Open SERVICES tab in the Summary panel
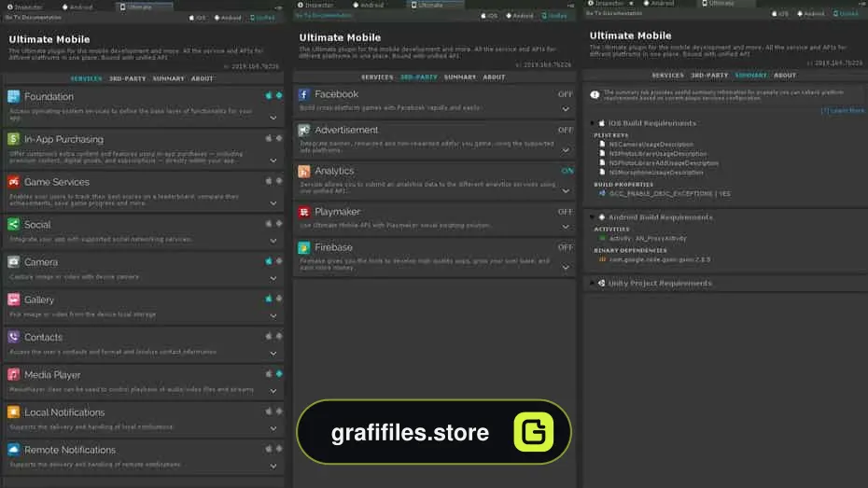 pos(667,76)
